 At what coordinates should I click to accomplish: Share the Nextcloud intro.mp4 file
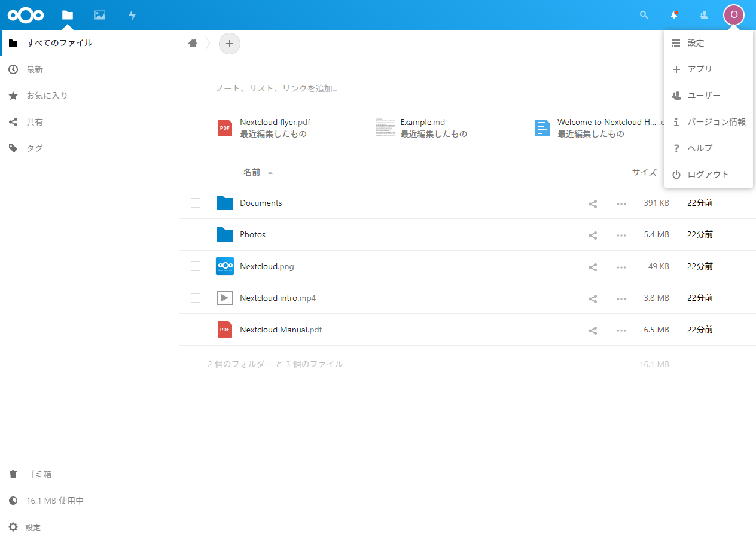[x=593, y=298]
